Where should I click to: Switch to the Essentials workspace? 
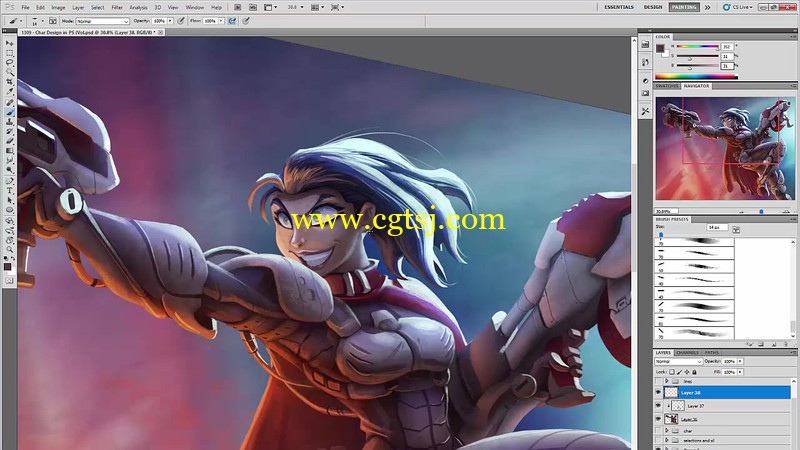(619, 7)
